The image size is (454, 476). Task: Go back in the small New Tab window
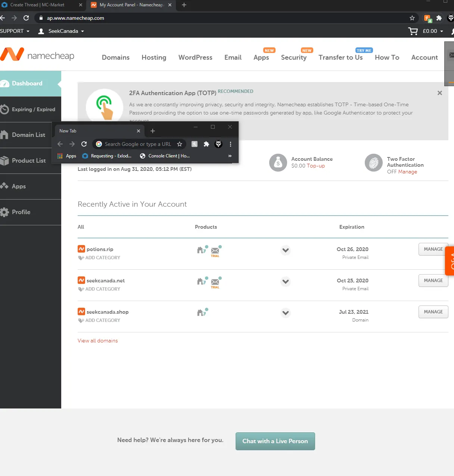click(x=60, y=144)
